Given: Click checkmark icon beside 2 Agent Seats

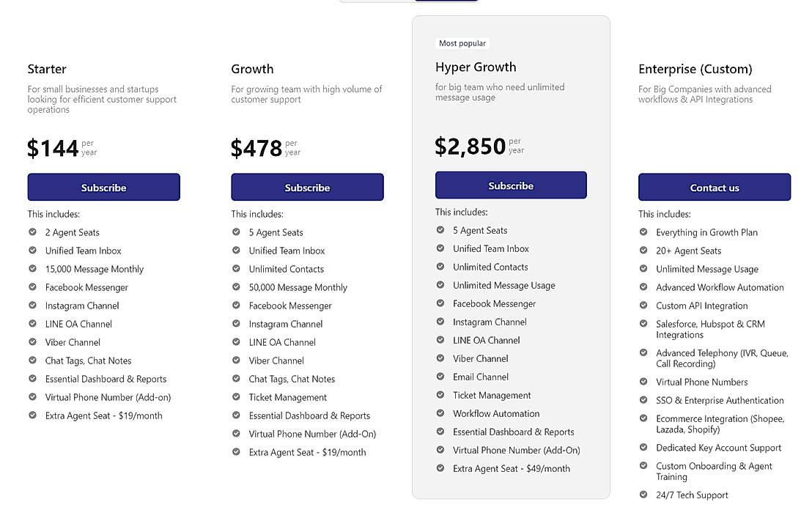Looking at the screenshot, I should [32, 232].
